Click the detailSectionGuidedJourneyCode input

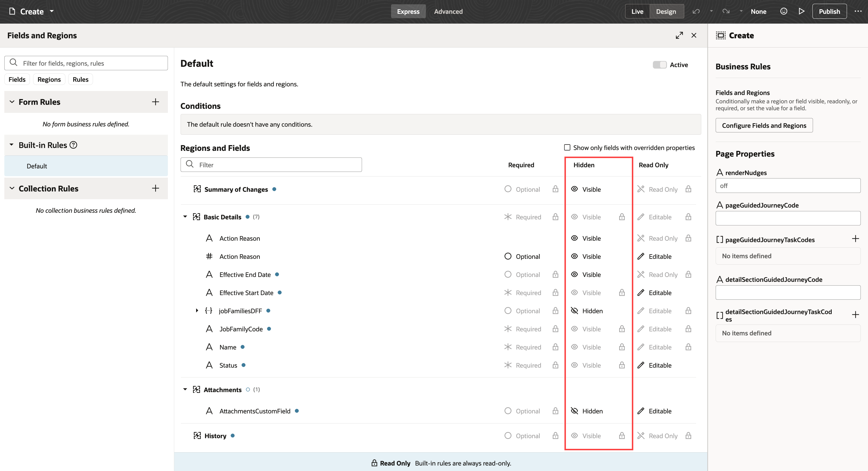pyautogui.click(x=788, y=293)
